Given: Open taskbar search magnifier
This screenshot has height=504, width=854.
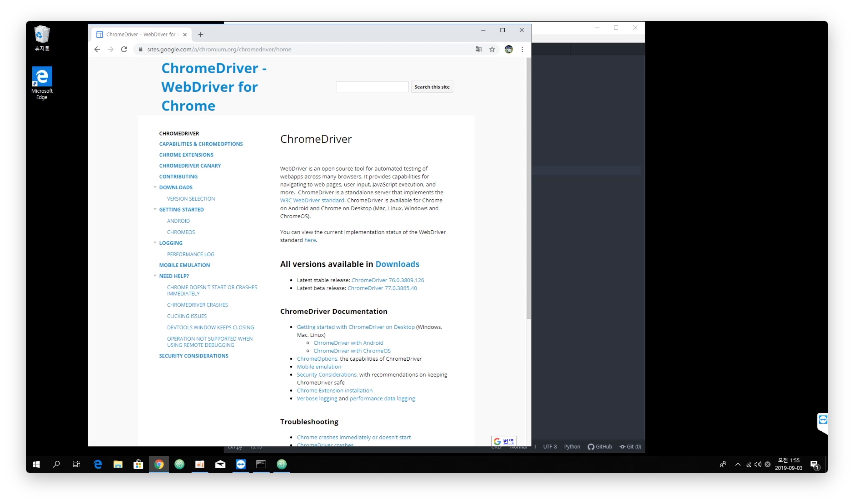Looking at the screenshot, I should click(56, 464).
